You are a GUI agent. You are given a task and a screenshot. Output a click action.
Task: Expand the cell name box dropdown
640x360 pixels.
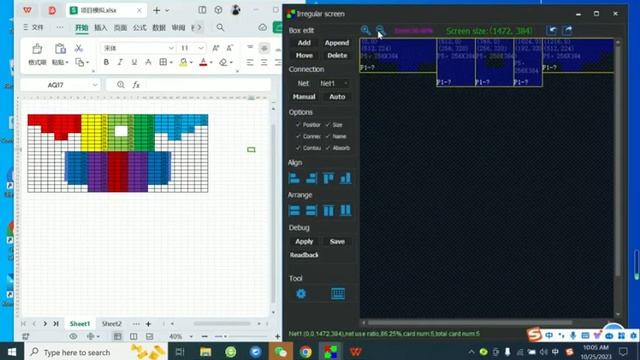[x=95, y=85]
